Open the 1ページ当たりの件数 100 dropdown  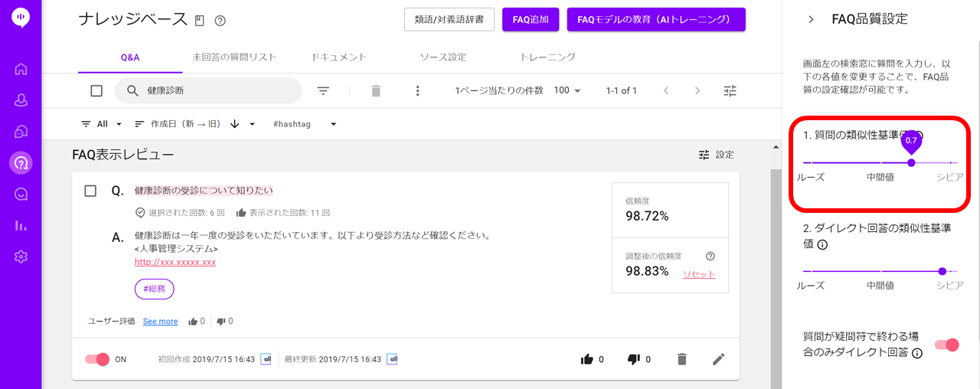tap(567, 90)
